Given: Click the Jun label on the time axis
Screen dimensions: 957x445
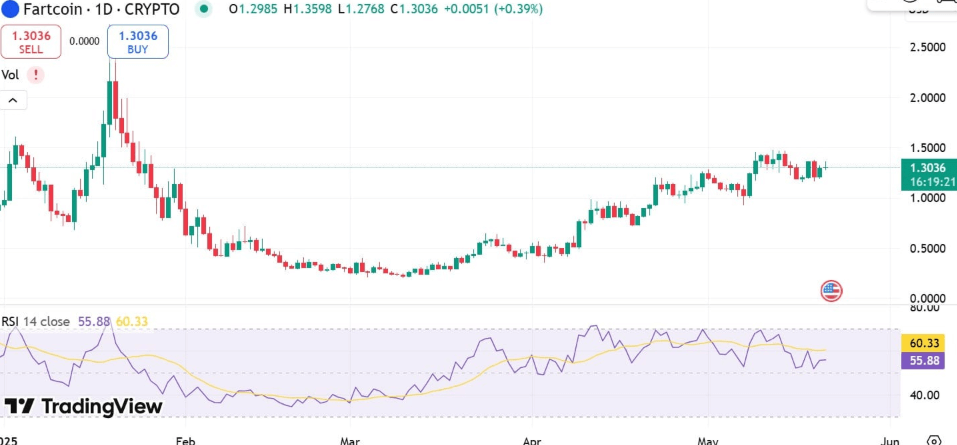Looking at the screenshot, I should [x=890, y=440].
